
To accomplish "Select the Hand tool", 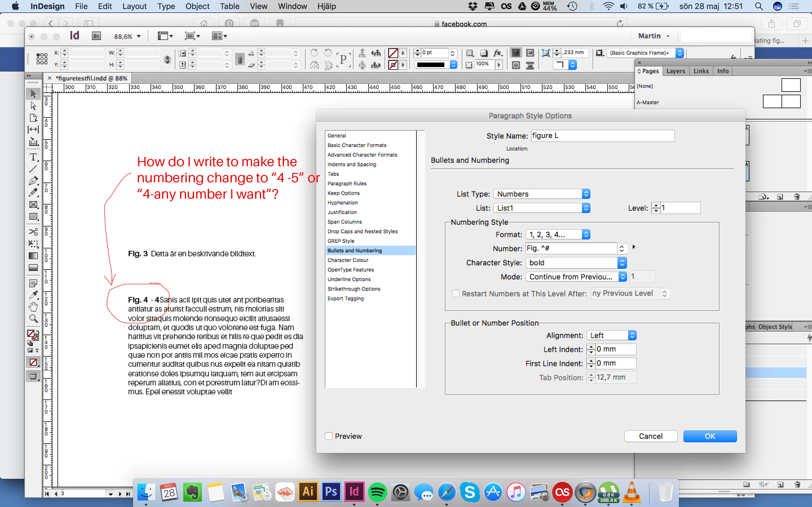I will tap(33, 306).
